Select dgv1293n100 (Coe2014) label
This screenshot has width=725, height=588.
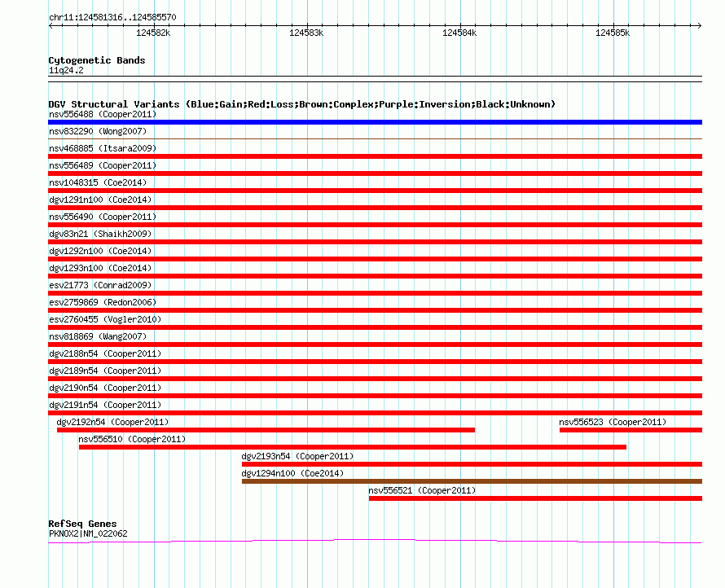[x=100, y=268]
